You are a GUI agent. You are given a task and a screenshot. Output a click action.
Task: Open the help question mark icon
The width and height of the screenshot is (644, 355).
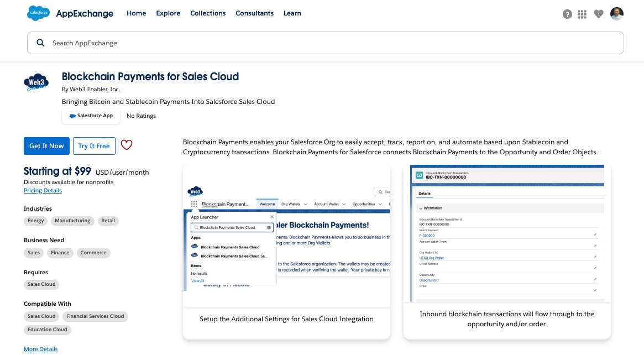pos(567,14)
